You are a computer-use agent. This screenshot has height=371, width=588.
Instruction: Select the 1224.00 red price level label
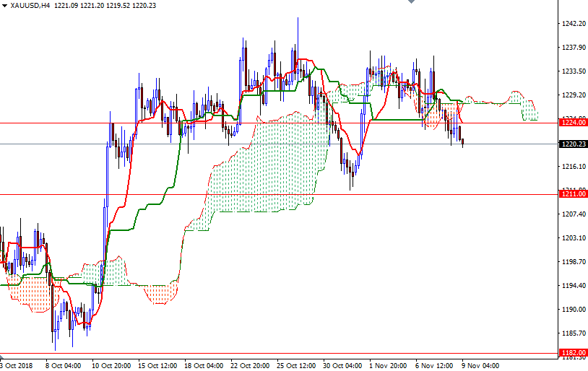[574, 123]
